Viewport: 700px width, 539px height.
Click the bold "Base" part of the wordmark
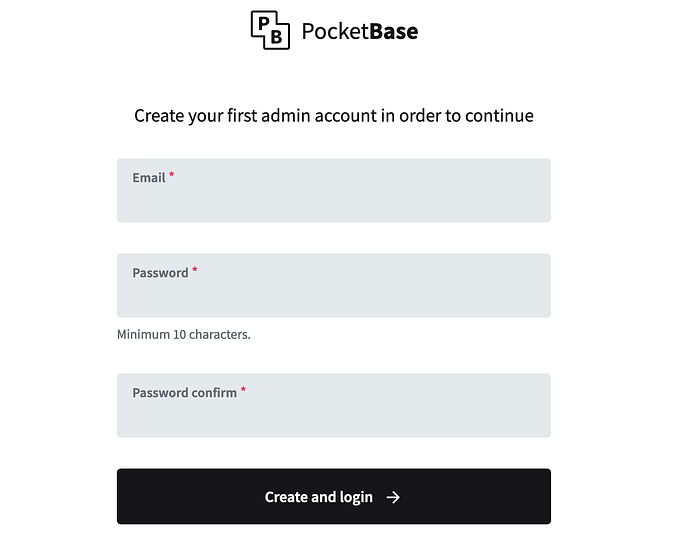click(x=393, y=31)
